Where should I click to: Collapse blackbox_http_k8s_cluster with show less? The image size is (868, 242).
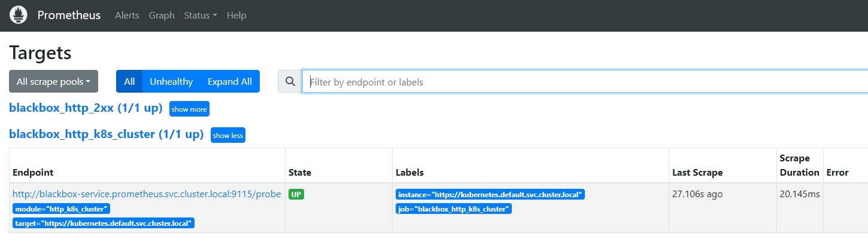228,136
